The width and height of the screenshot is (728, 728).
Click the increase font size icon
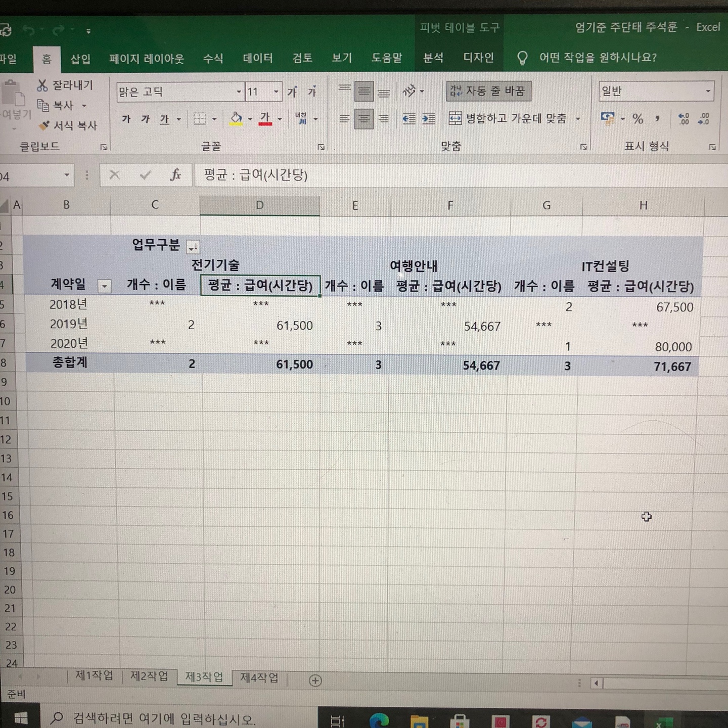click(292, 92)
